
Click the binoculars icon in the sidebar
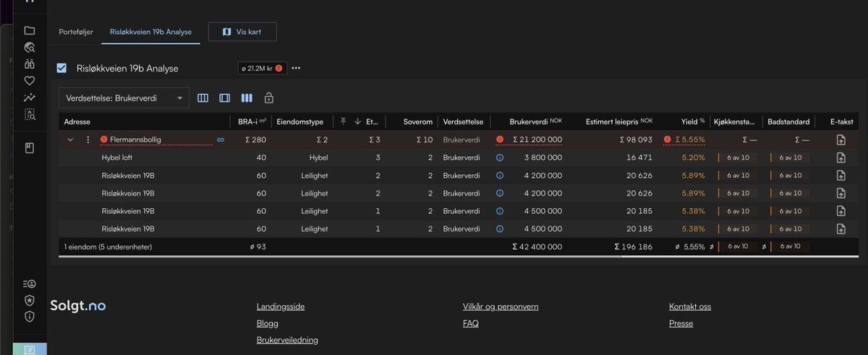pos(30,64)
